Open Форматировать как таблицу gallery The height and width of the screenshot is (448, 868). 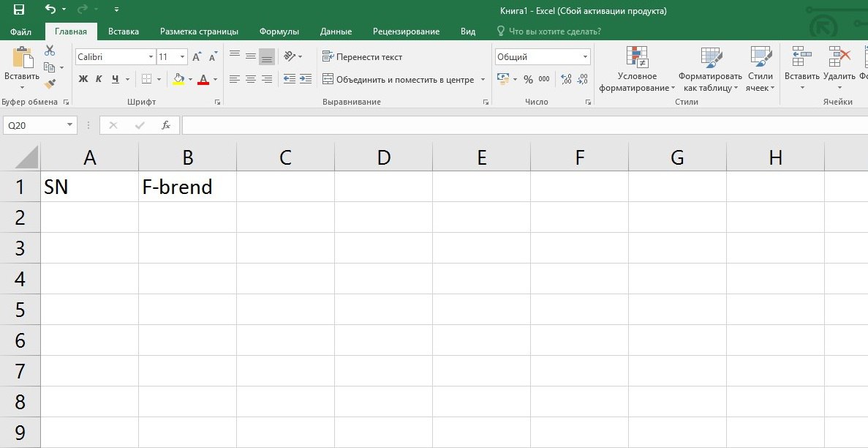(710, 70)
